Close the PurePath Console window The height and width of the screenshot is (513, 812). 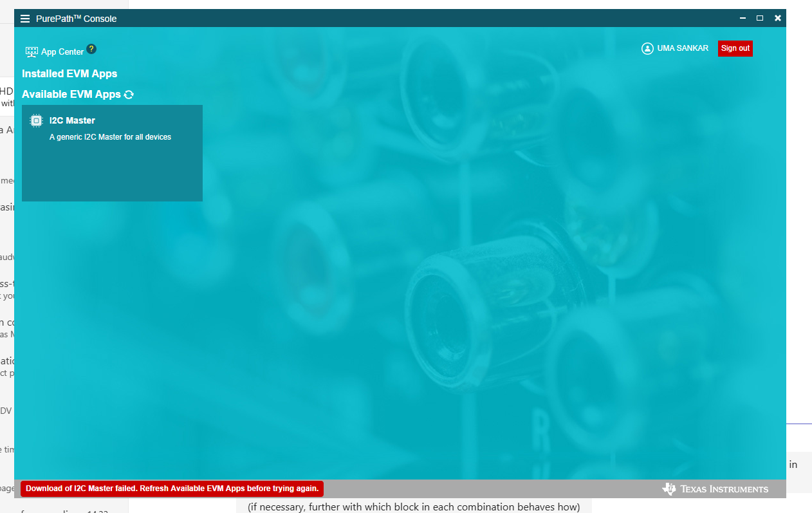(x=778, y=18)
